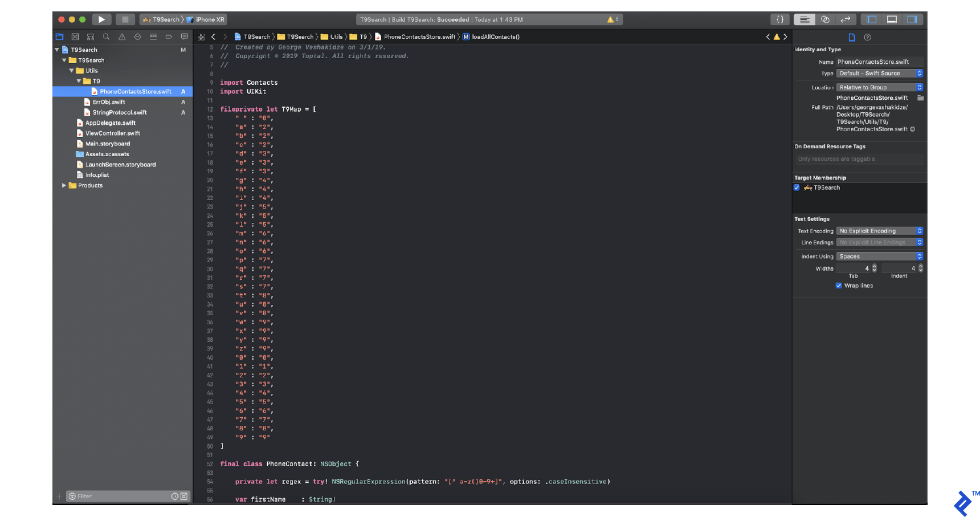Open the Report navigator speech-bubble icon
This screenshot has height=517, width=980.
185,36
